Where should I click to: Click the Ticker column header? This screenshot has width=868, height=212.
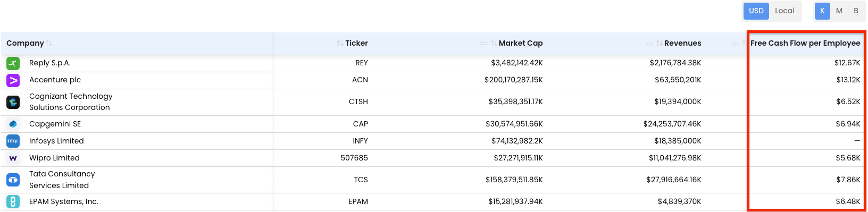point(356,43)
